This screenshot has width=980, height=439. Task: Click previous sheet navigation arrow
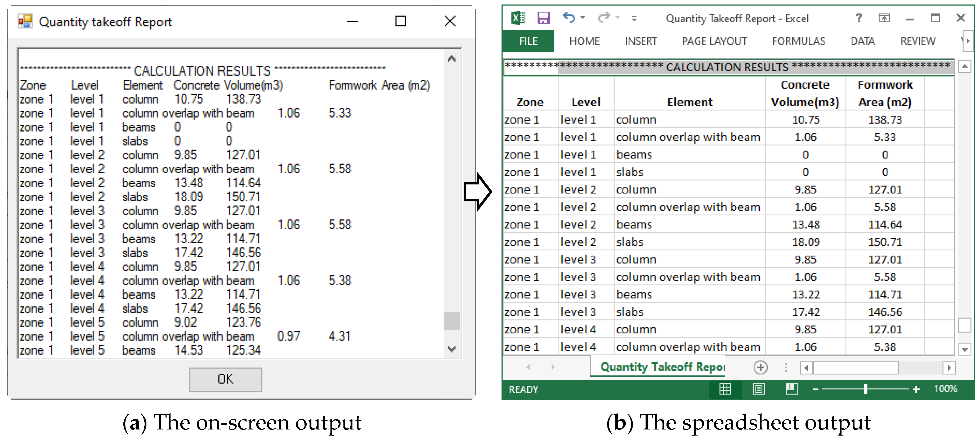[528, 367]
